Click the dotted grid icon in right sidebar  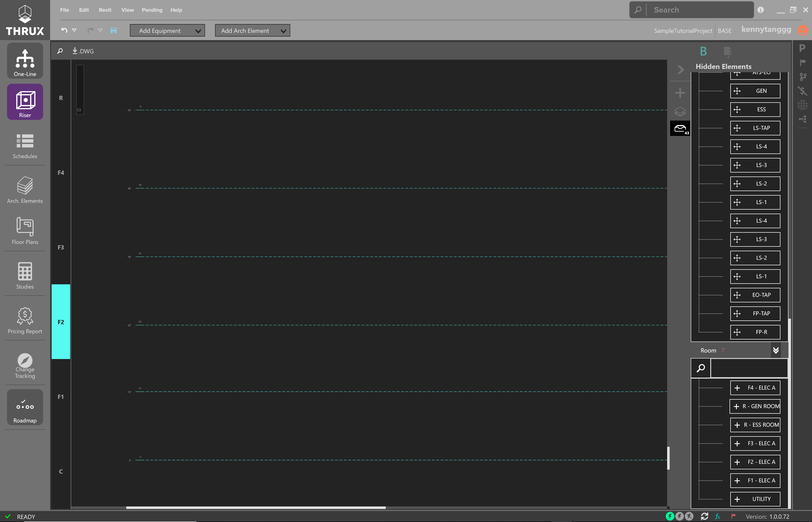coord(802,105)
